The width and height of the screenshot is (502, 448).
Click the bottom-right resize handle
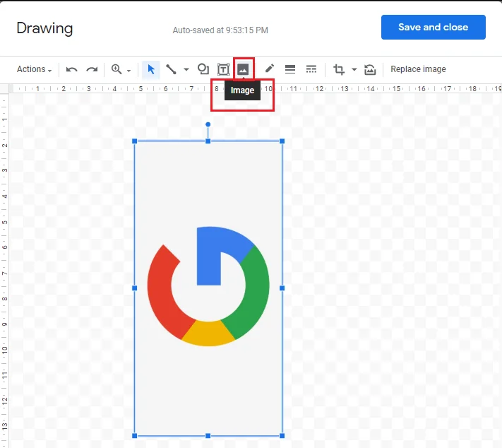click(x=282, y=435)
